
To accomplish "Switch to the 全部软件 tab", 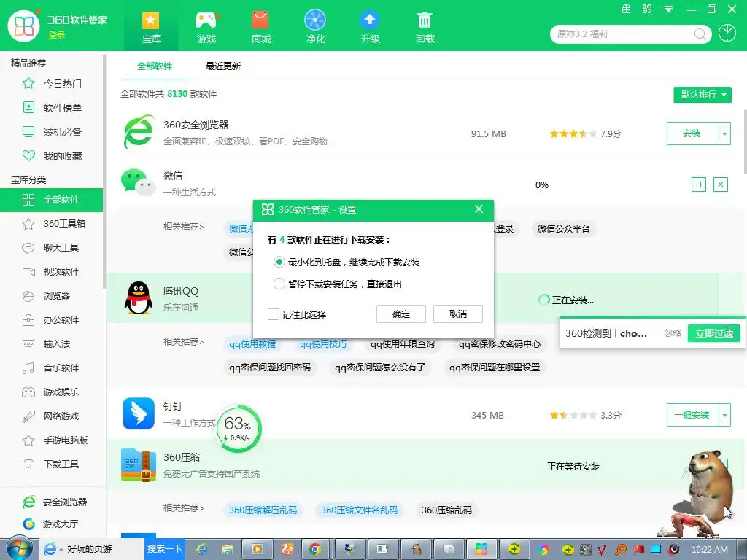I will click(155, 66).
